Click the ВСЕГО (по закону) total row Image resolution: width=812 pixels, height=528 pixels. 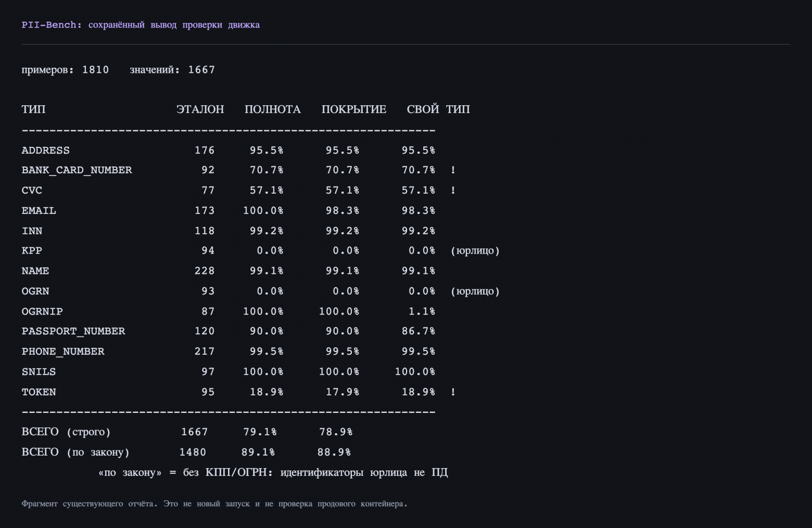[186, 452]
